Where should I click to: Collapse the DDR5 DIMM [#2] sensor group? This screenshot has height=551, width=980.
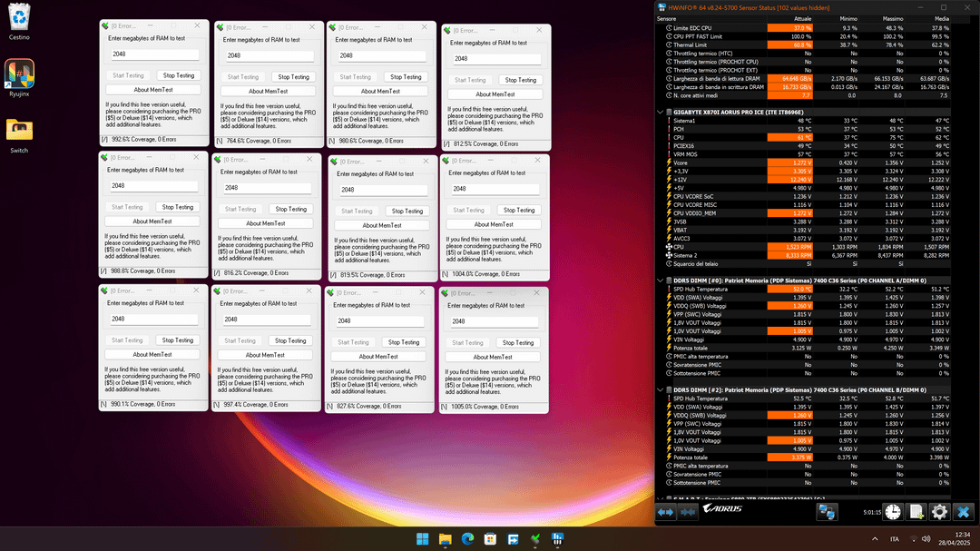pyautogui.click(x=660, y=390)
